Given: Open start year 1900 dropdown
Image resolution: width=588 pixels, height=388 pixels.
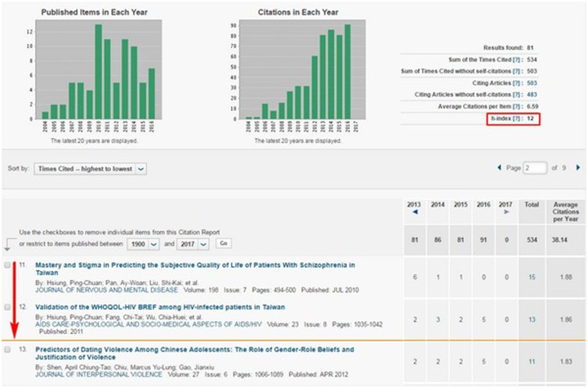Looking at the screenshot, I should pos(158,243).
